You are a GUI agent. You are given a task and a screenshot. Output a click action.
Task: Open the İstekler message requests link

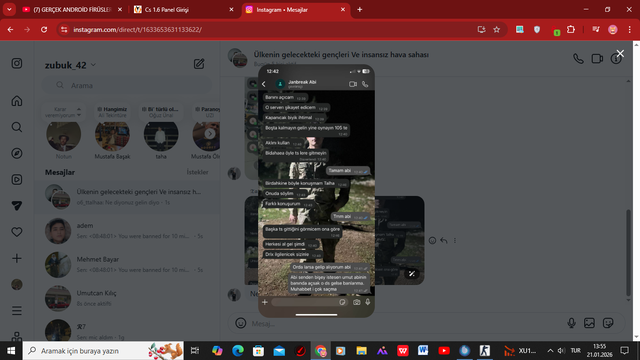[198, 172]
